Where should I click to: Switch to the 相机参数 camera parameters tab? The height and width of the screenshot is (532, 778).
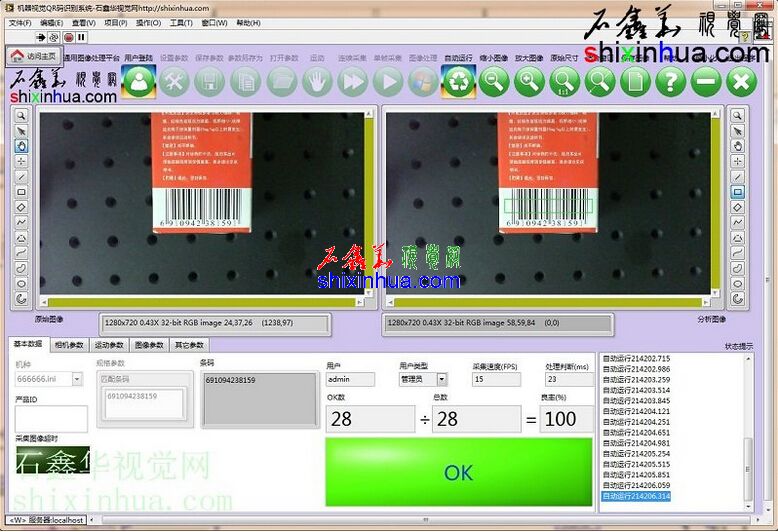tap(69, 345)
